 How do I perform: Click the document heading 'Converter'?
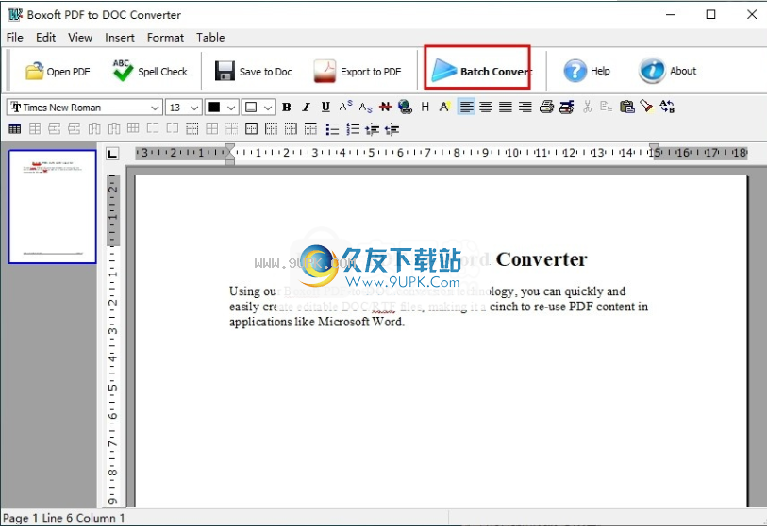[542, 259]
